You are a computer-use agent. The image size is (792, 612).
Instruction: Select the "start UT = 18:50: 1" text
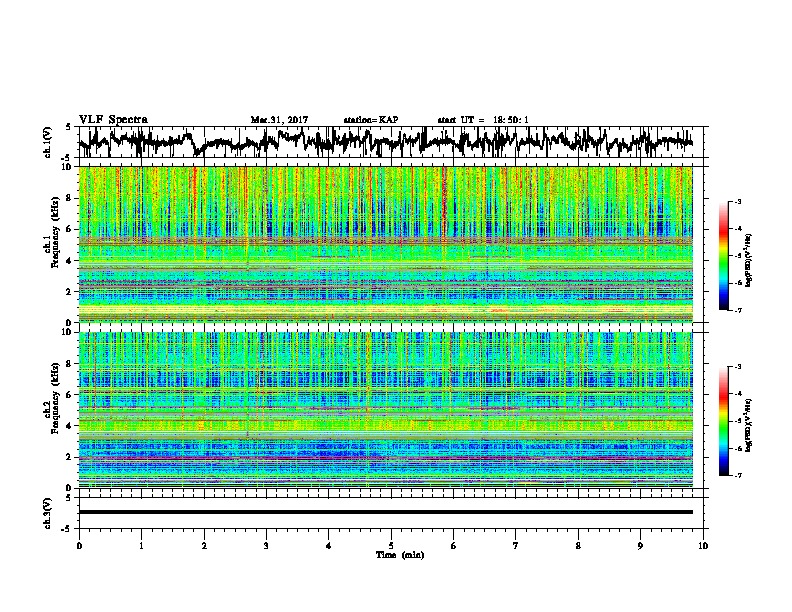click(483, 120)
